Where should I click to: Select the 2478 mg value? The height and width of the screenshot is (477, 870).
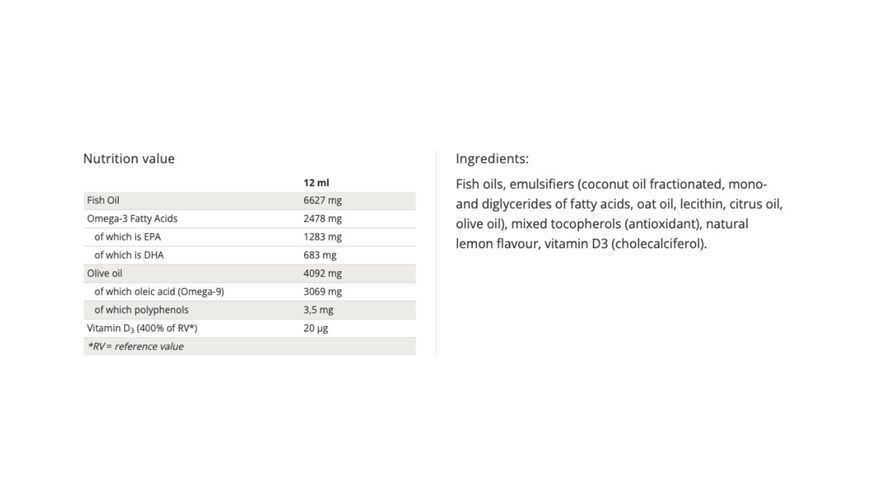[x=322, y=219]
